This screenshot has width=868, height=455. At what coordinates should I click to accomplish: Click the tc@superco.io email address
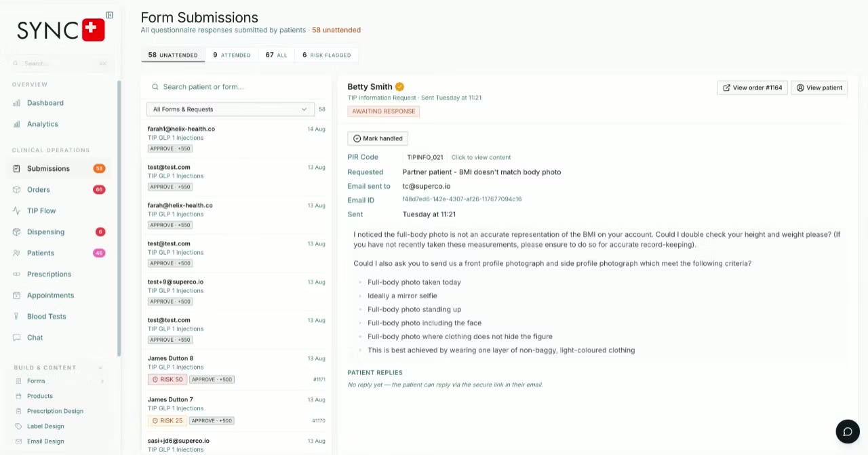427,186
